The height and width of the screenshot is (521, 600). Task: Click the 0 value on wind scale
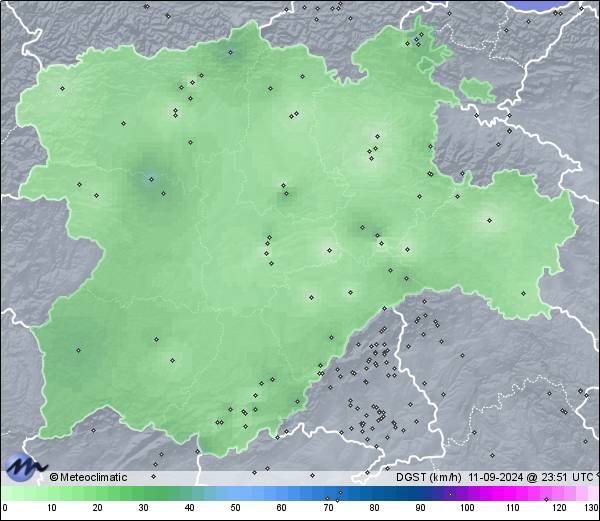(5, 508)
